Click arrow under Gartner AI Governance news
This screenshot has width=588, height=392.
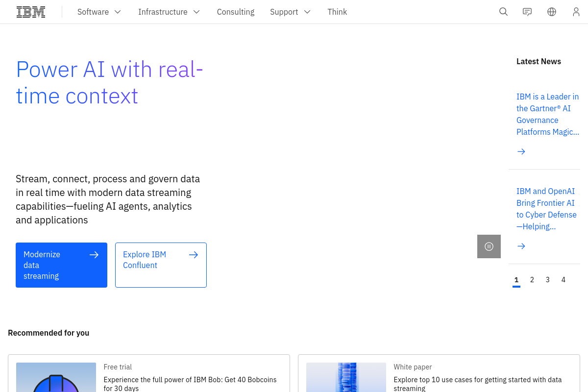(x=521, y=151)
